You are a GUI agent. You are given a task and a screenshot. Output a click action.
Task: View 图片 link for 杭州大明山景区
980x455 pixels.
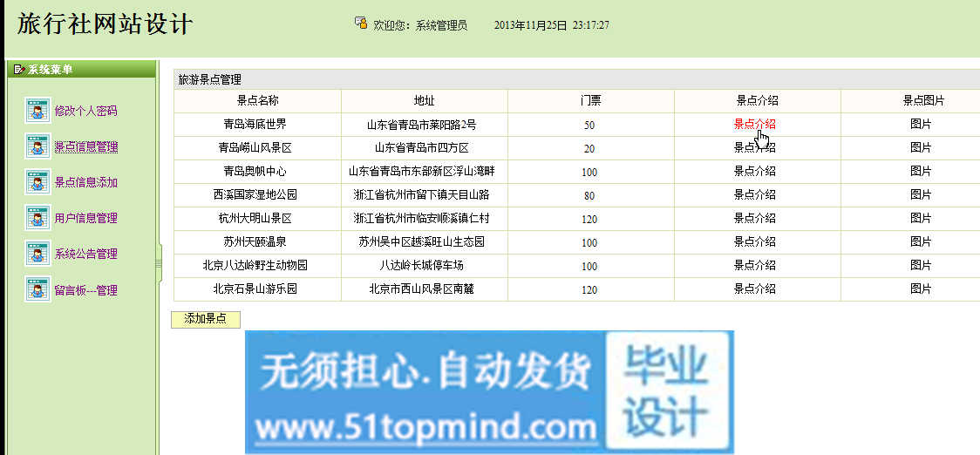921,219
